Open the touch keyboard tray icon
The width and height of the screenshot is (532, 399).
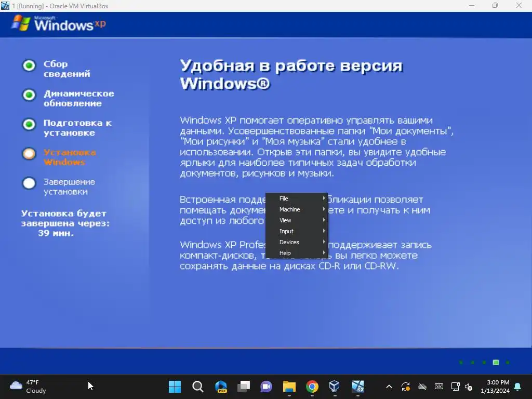point(438,387)
